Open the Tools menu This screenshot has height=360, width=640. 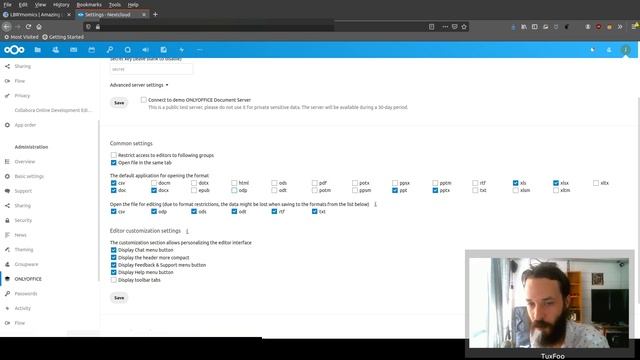click(x=115, y=4)
